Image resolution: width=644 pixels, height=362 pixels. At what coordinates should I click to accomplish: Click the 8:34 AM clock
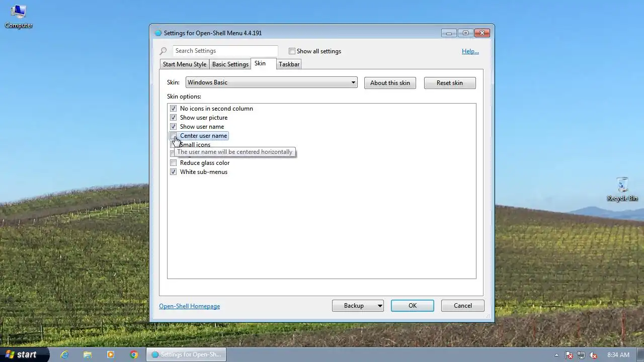click(x=618, y=355)
